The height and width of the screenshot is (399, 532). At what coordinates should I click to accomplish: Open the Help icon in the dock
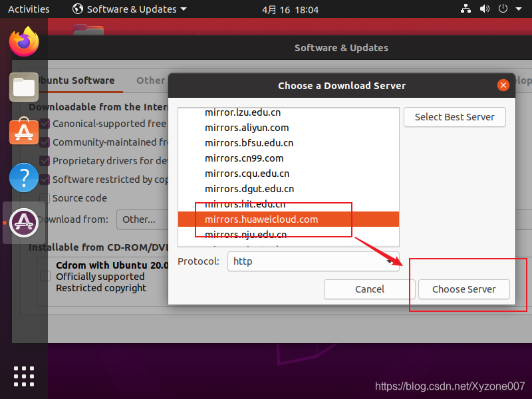24,178
